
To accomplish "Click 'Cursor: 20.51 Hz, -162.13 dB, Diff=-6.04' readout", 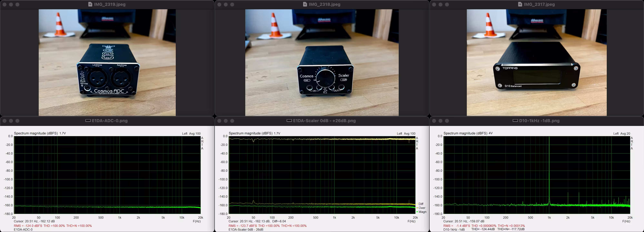I will (257, 221).
